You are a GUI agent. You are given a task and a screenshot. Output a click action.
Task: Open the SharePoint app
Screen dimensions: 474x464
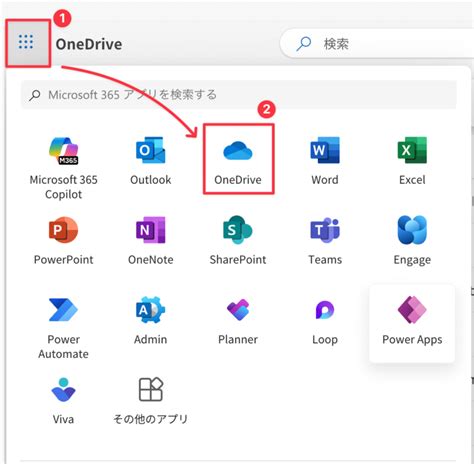238,241
